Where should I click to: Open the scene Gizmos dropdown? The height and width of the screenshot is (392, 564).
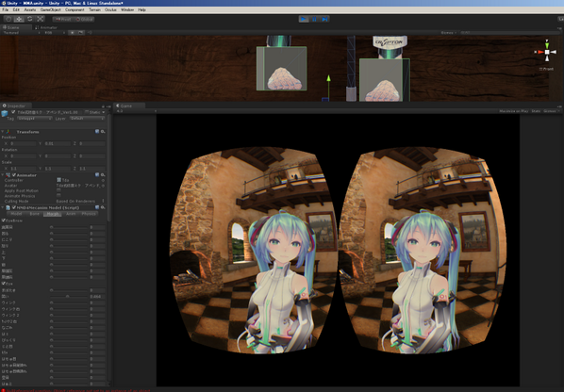(448, 33)
